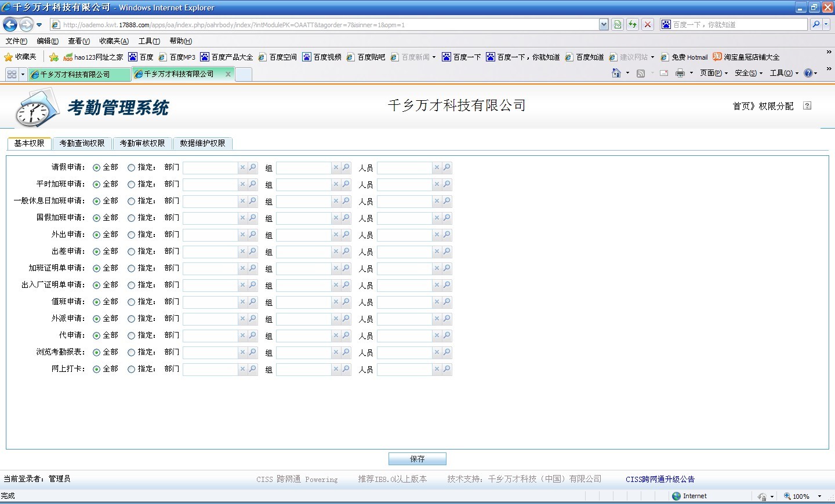This screenshot has width=835, height=504.
Task: Click search icon for 请假申请 department field
Action: pos(253,167)
